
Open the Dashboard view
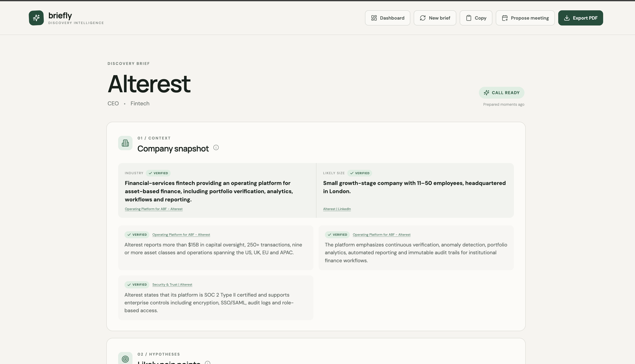[x=388, y=18]
